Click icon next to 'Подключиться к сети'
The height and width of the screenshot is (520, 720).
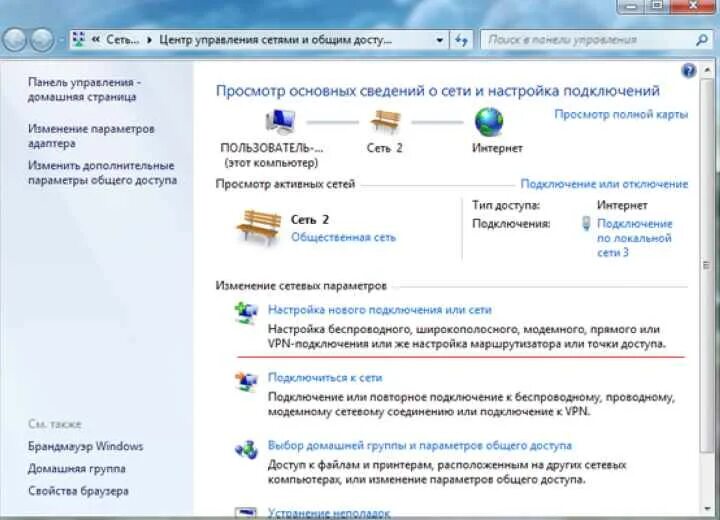pos(246,381)
